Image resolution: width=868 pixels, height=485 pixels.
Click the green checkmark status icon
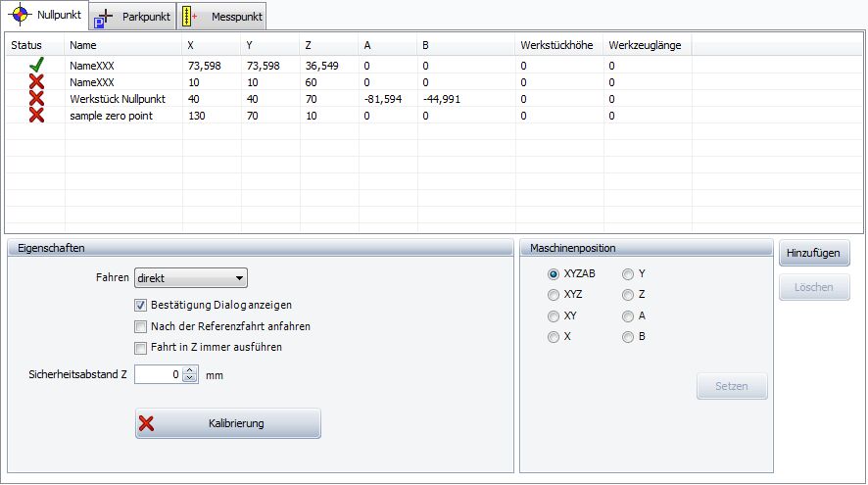pos(36,66)
